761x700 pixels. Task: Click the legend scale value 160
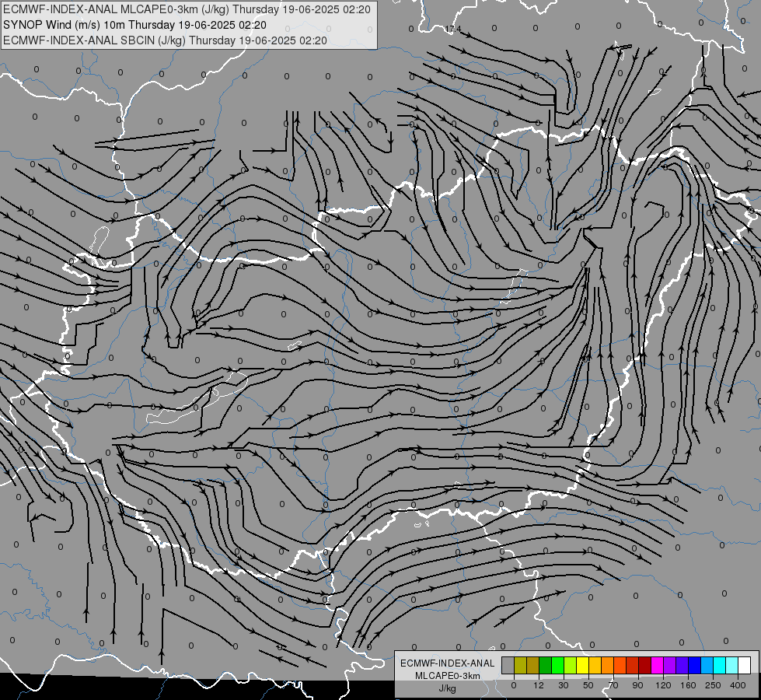[x=688, y=685]
